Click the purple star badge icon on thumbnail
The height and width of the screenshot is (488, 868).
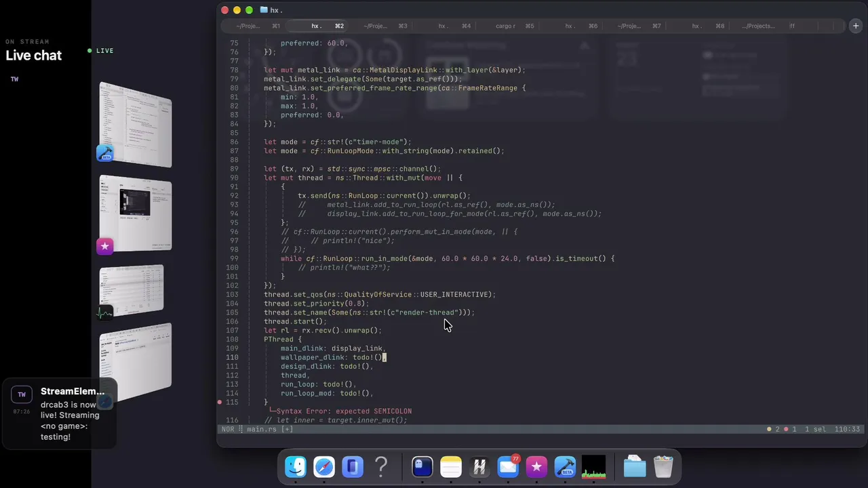pyautogui.click(x=104, y=247)
